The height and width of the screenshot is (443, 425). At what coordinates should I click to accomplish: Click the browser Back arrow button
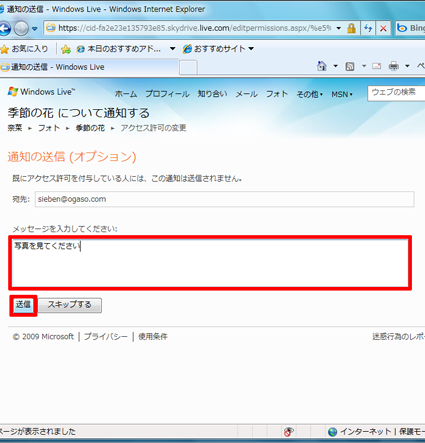(5, 29)
